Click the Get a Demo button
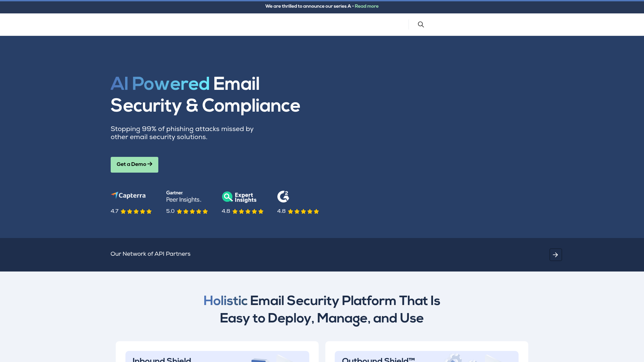Screen dimensions: 644x362 (134, 165)
